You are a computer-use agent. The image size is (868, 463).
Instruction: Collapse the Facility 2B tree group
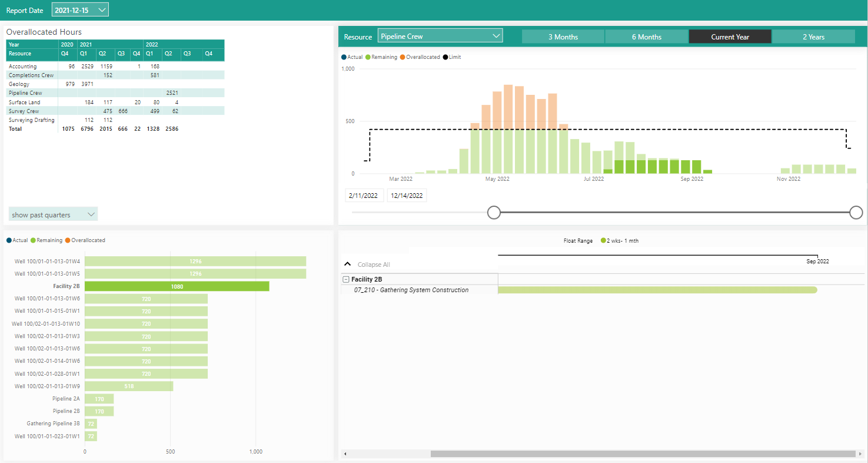(x=346, y=280)
